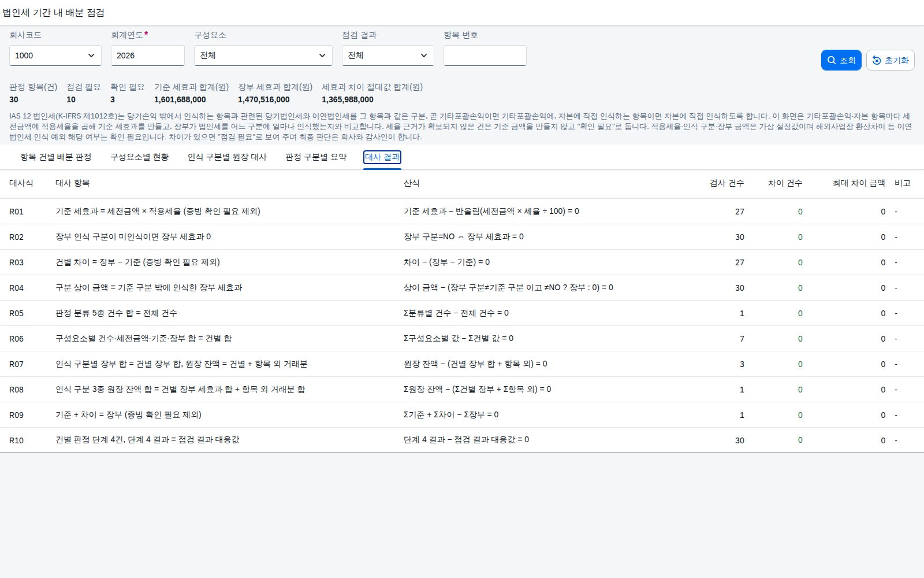924x578 pixels.
Task: Click R06's 검사 건수 value 7
Action: point(742,339)
